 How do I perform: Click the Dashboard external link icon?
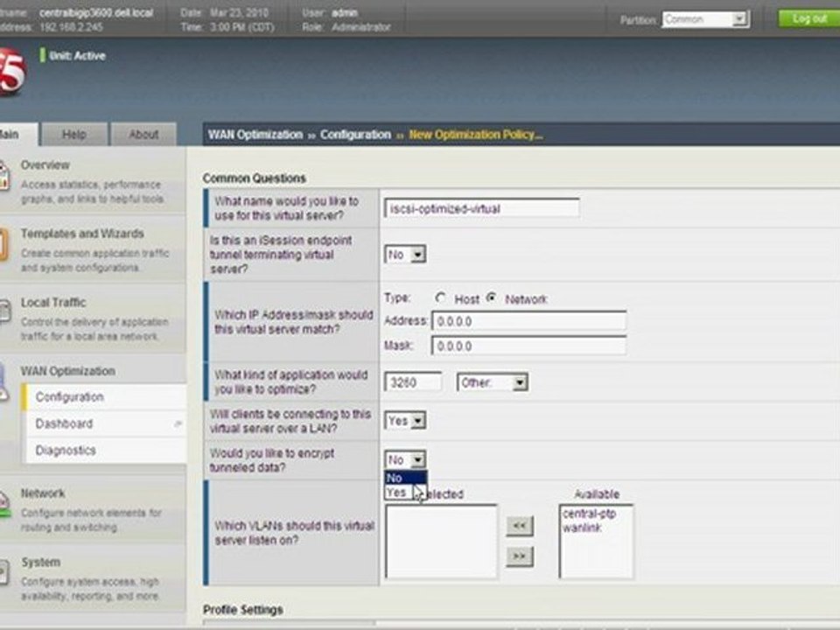tap(178, 423)
